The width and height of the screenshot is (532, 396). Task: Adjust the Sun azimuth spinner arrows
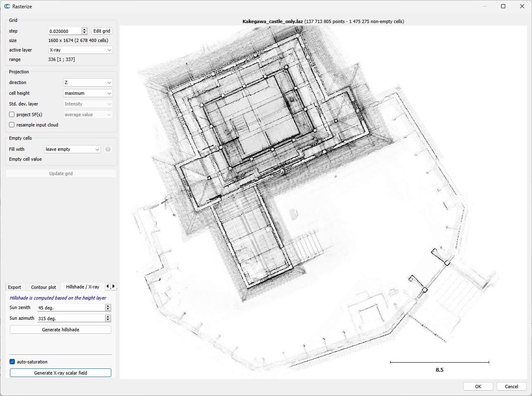click(x=108, y=318)
